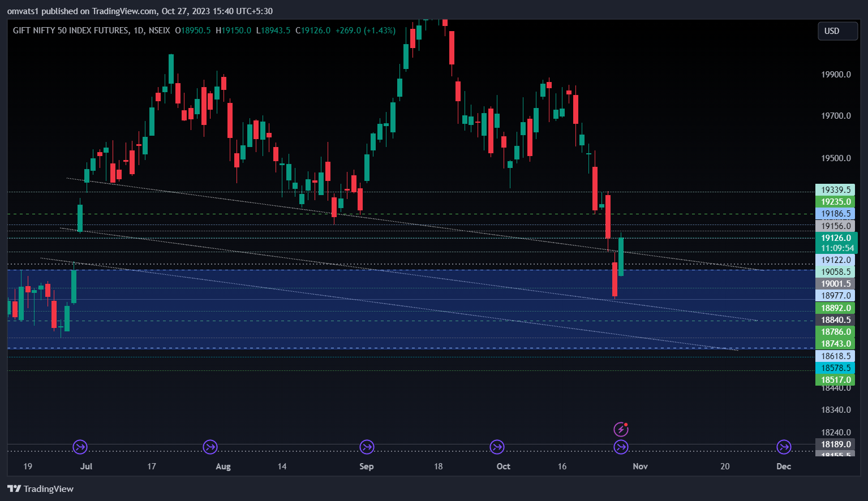The width and height of the screenshot is (868, 501).
Task: Select the green 18786.0 price label
Action: click(835, 332)
